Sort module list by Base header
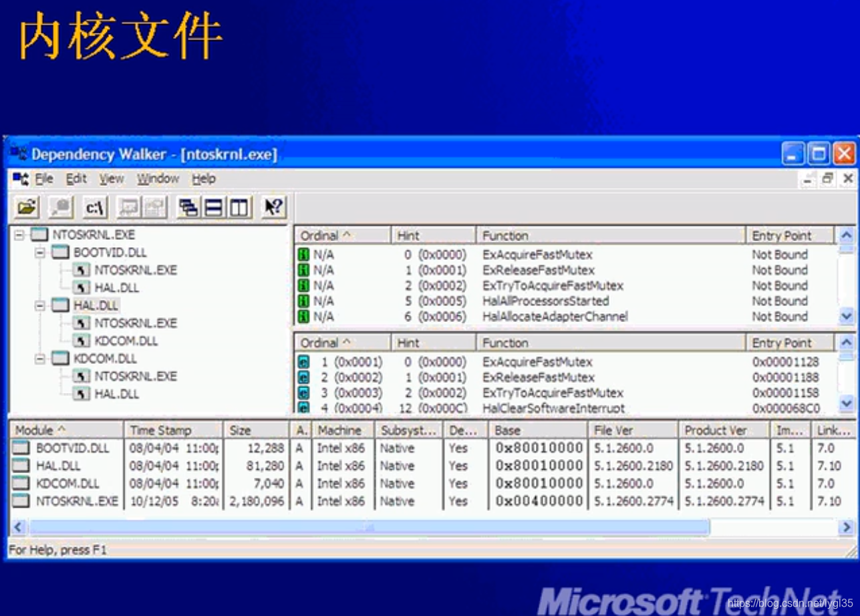 coord(538,430)
